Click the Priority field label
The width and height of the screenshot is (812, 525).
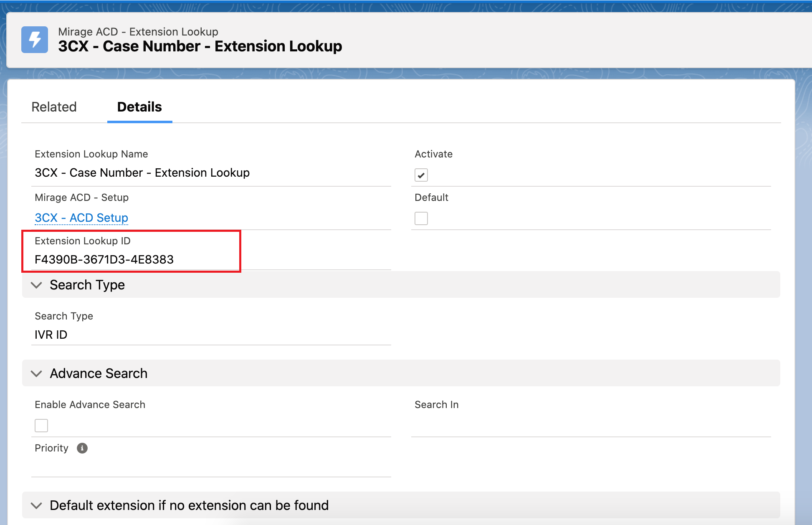tap(51, 448)
